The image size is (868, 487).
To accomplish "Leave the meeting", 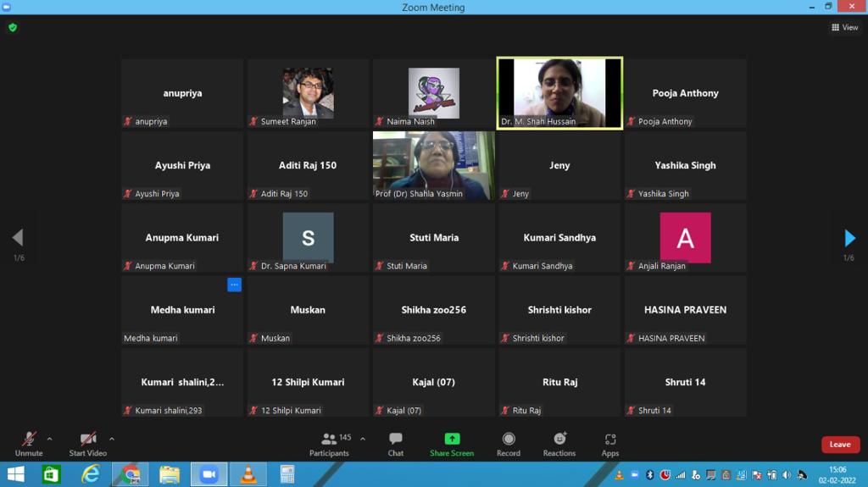I will click(x=840, y=445).
